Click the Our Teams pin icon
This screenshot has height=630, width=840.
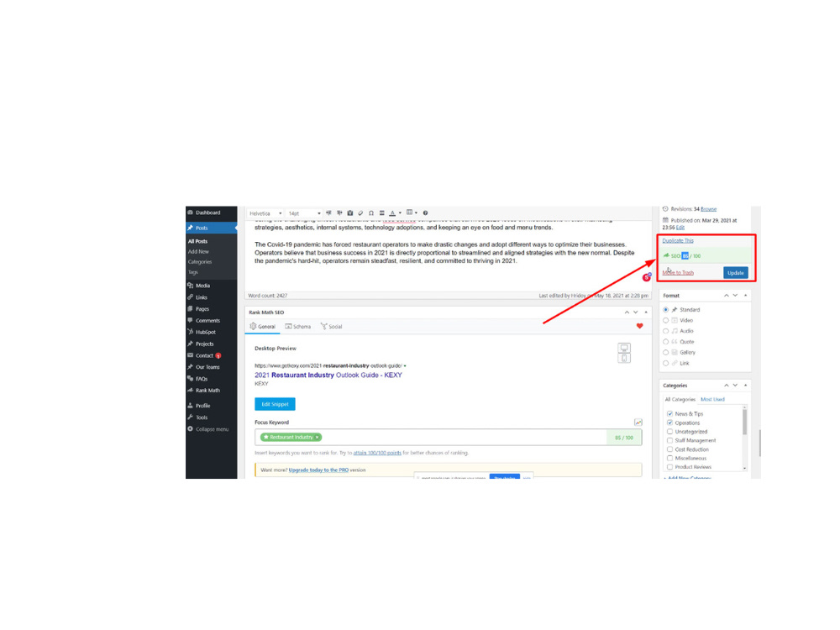(x=190, y=367)
